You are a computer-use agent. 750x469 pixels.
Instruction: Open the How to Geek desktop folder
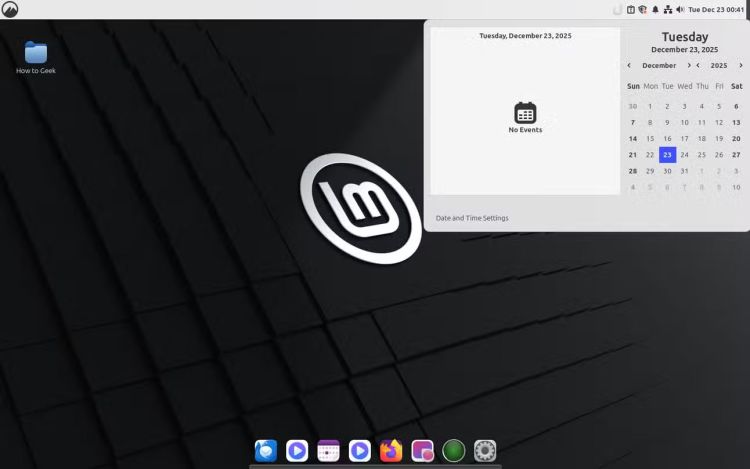[36, 57]
